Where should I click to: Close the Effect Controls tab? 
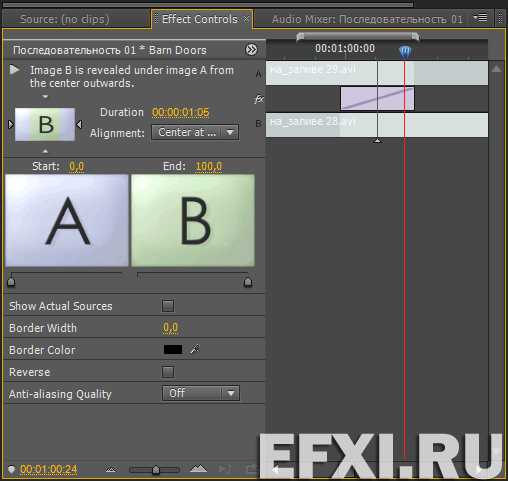point(246,19)
